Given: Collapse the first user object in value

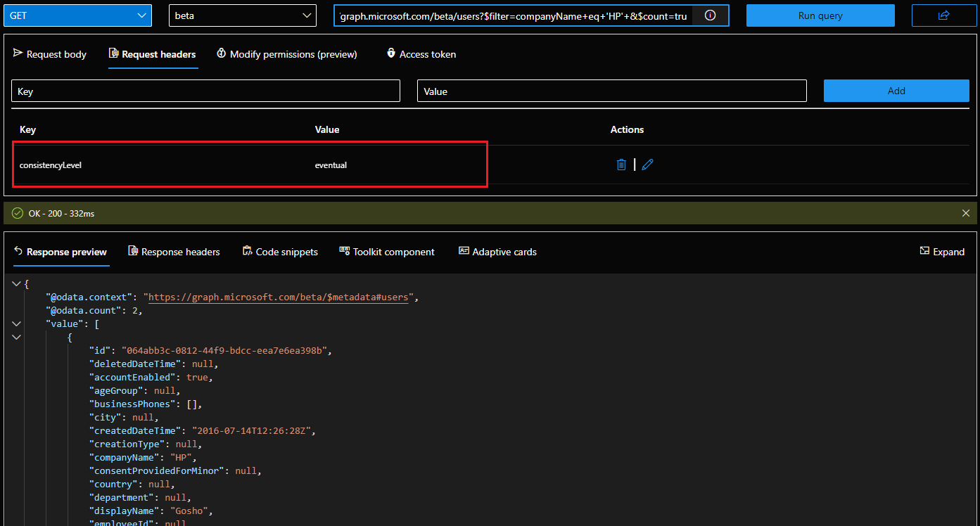Looking at the screenshot, I should point(17,337).
